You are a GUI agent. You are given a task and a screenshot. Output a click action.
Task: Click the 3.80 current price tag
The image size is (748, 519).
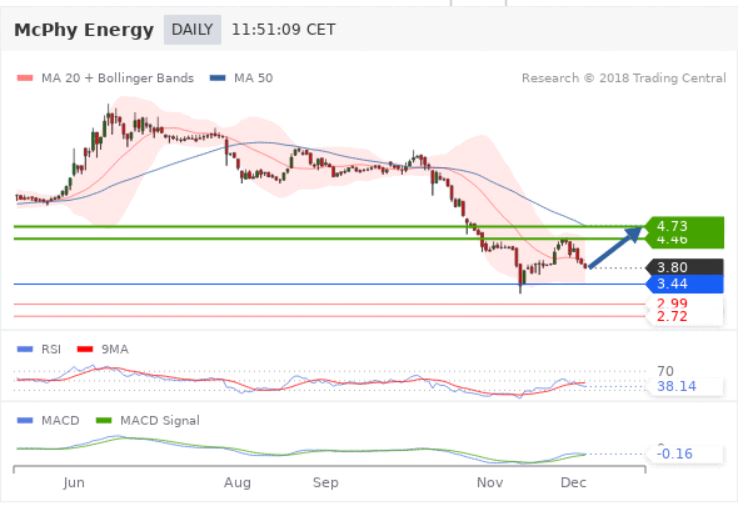point(685,267)
